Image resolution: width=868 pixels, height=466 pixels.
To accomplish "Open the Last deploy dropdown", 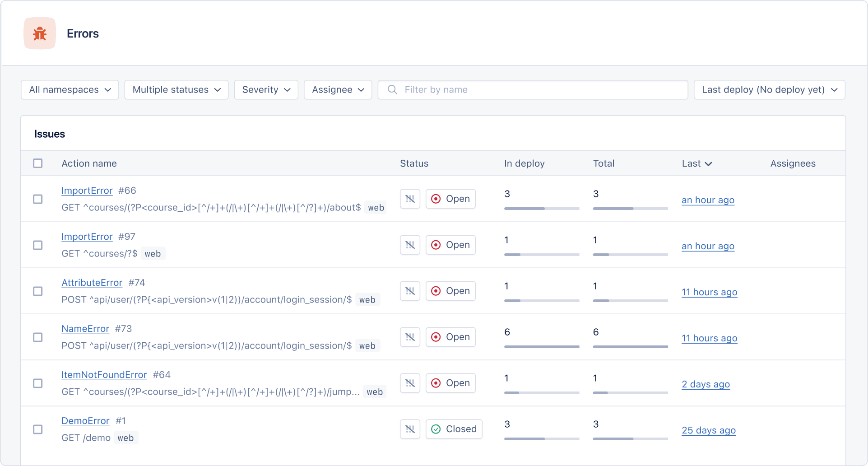I will point(770,90).
